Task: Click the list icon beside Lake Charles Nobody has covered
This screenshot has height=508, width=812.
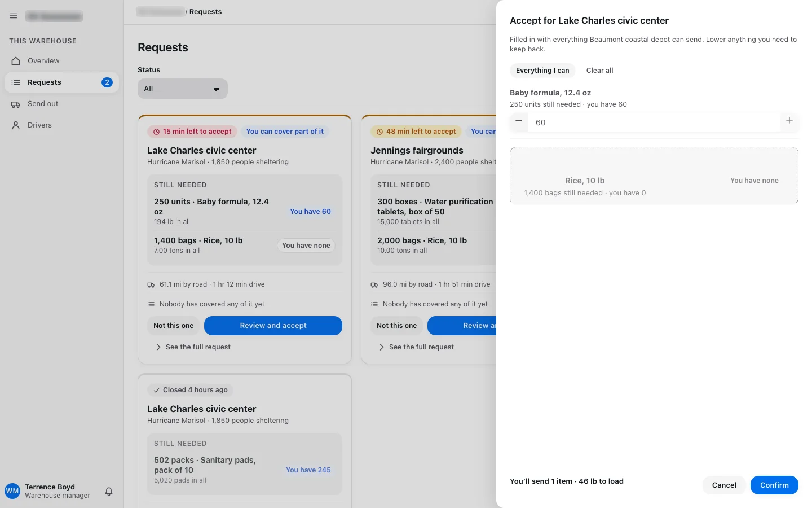Action: [x=151, y=304]
